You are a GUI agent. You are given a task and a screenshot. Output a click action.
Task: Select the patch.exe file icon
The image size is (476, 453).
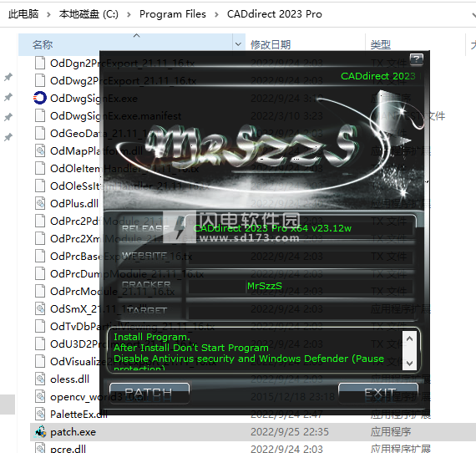pyautogui.click(x=40, y=432)
